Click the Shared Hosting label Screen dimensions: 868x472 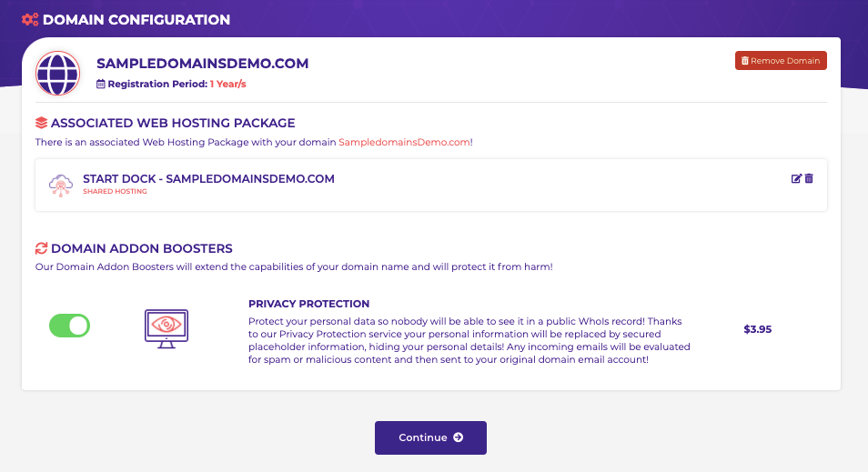[x=116, y=192]
